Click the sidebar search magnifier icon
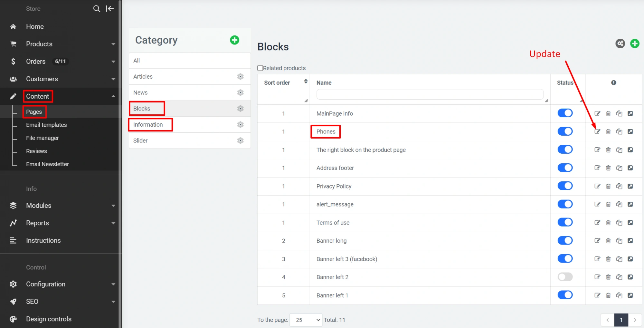The image size is (644, 328). click(x=97, y=9)
